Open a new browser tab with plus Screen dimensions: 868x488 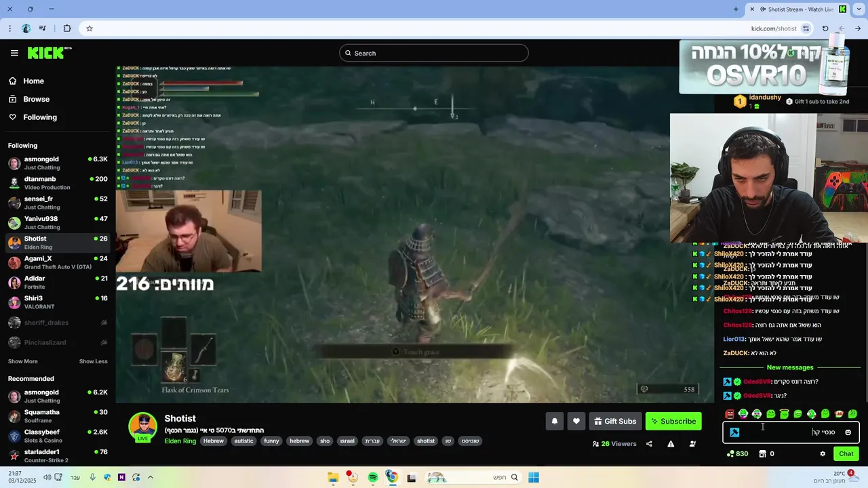[736, 9]
